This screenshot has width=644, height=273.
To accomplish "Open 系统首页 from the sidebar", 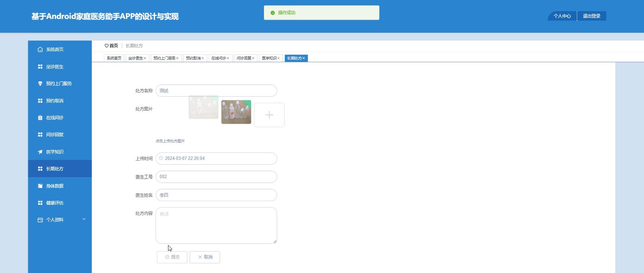I will (x=60, y=49).
